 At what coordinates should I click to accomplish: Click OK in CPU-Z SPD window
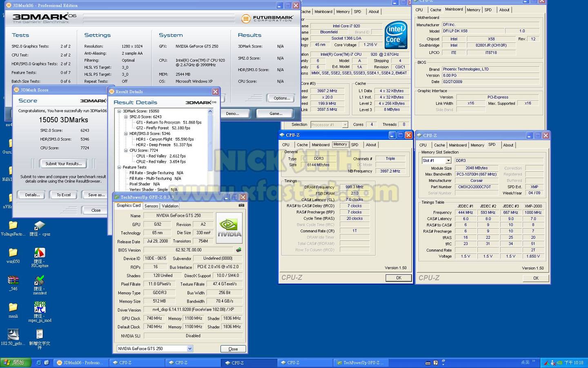coord(536,278)
